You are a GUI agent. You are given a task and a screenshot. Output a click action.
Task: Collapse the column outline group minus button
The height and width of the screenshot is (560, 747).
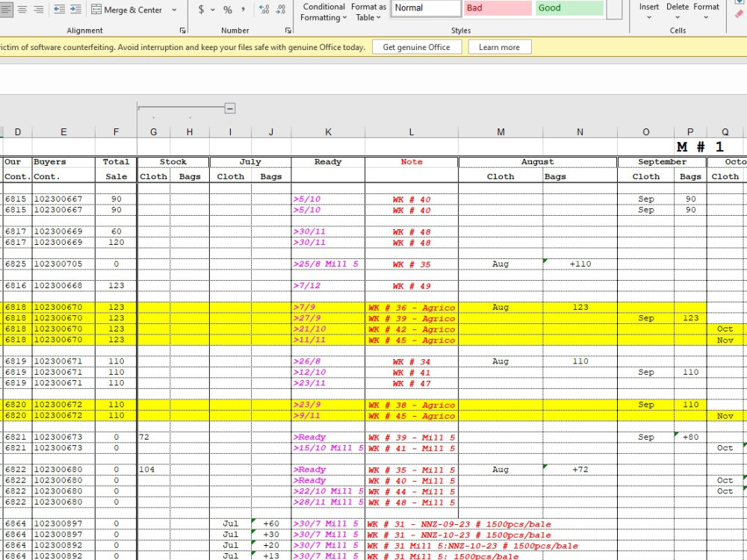229,108
